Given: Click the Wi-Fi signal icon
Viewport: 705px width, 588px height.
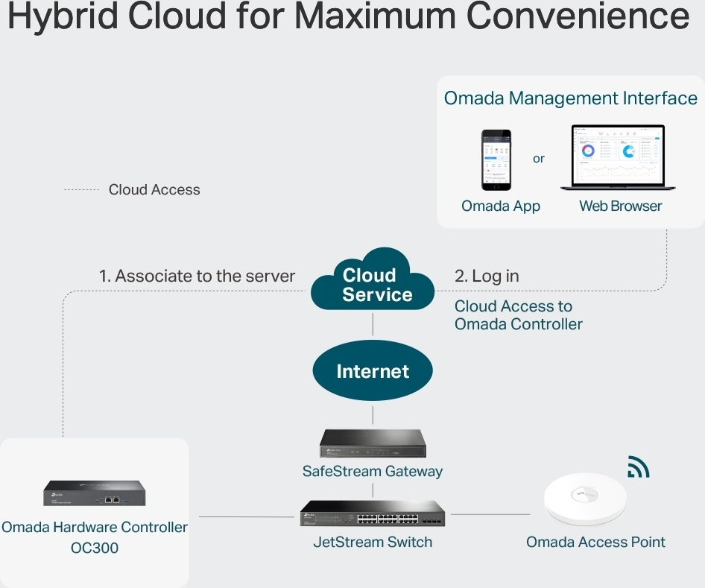Looking at the screenshot, I should tap(638, 467).
